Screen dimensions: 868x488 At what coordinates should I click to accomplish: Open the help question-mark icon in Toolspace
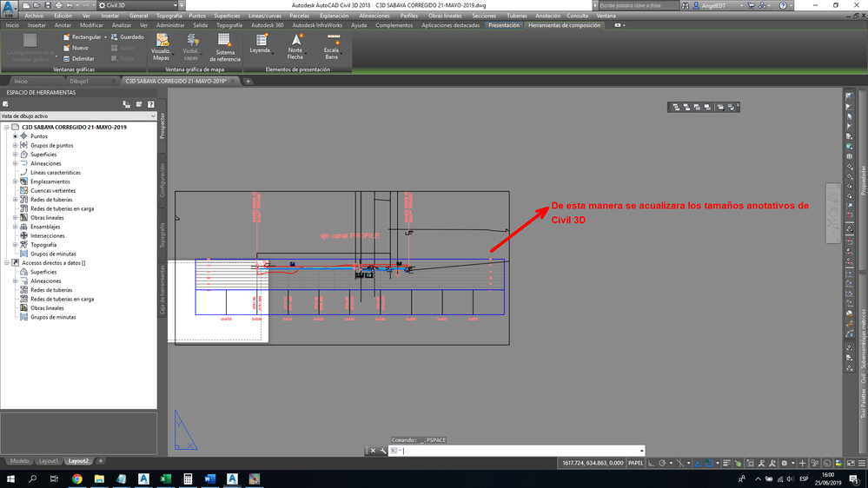coord(150,104)
